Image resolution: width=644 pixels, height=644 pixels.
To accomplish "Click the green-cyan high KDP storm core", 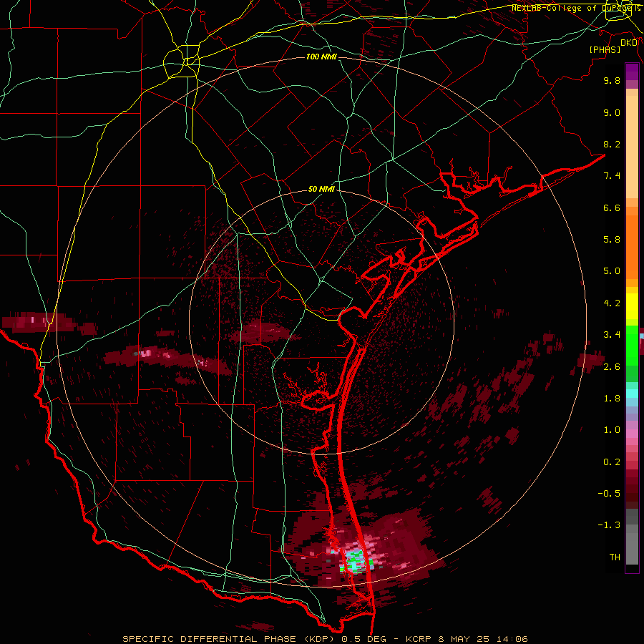I will 356,562.
